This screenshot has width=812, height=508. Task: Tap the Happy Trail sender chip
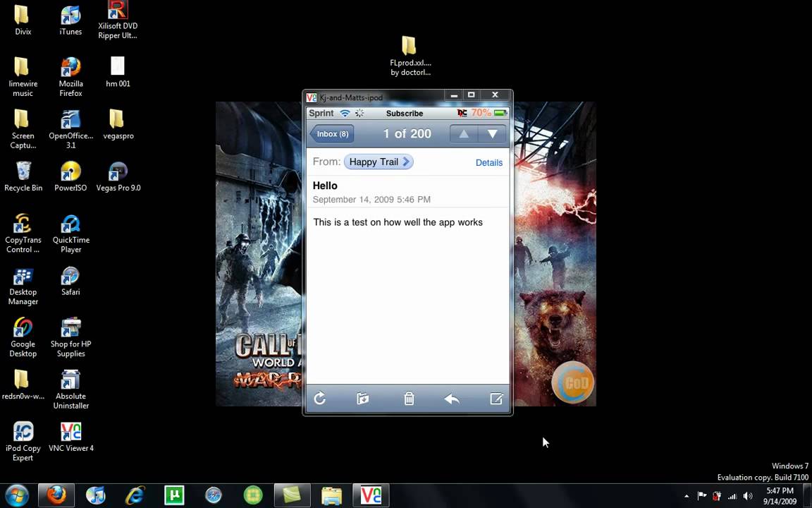click(379, 162)
